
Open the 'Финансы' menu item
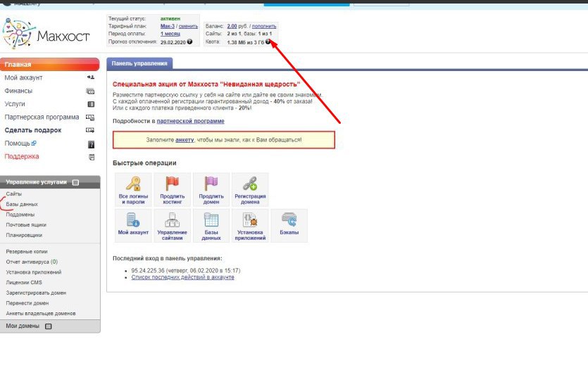18,91
